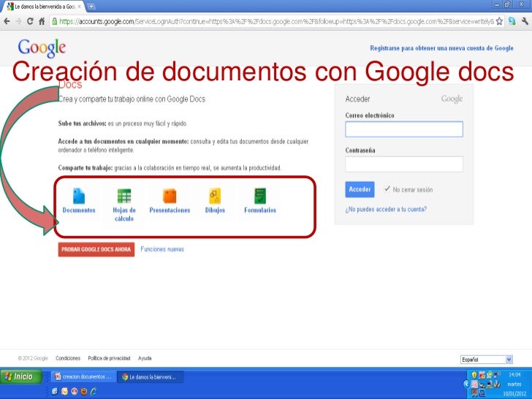Click the yellow Dibujos drawing icon

(x=215, y=196)
